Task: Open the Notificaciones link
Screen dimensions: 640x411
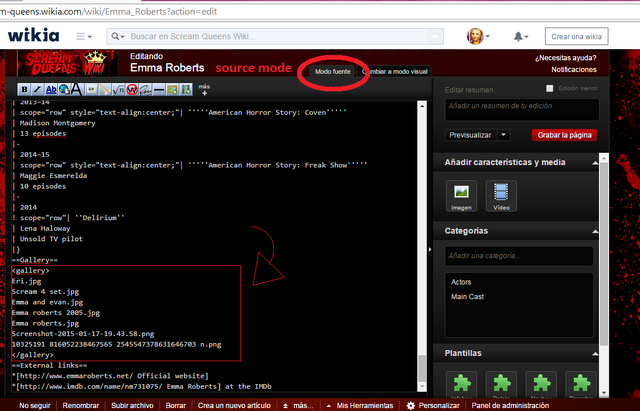Action: point(574,69)
